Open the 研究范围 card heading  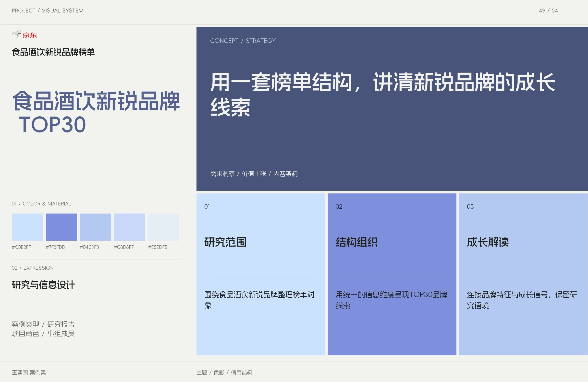pos(225,242)
